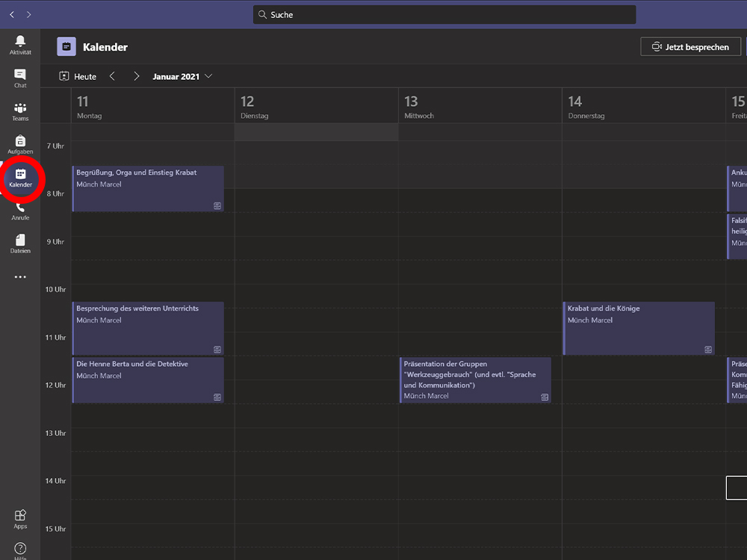Expand the Januar 2021 month picker

click(x=182, y=76)
